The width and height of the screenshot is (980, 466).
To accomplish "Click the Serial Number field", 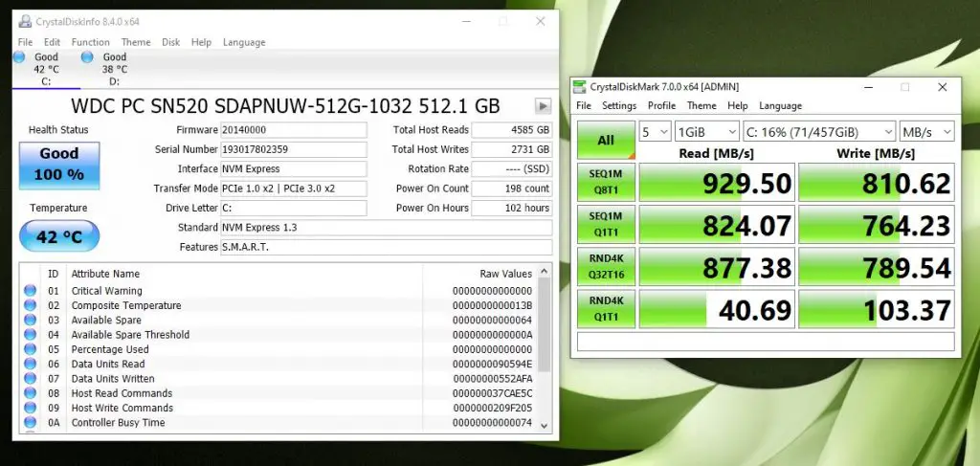I will point(294,149).
